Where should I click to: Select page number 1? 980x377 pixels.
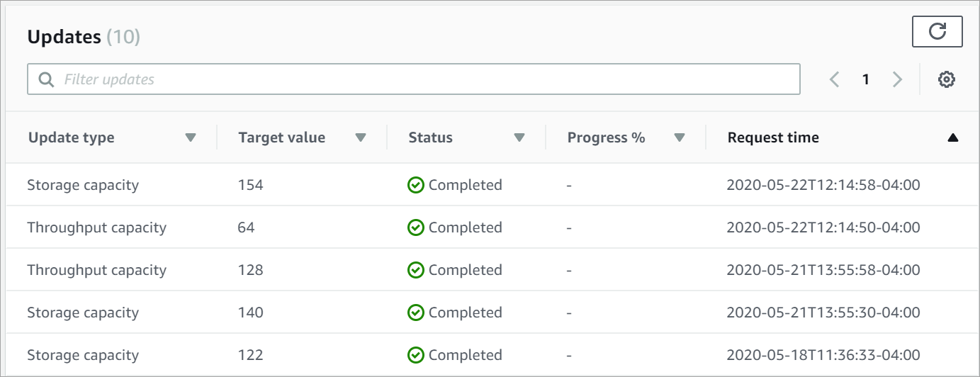[x=865, y=80]
